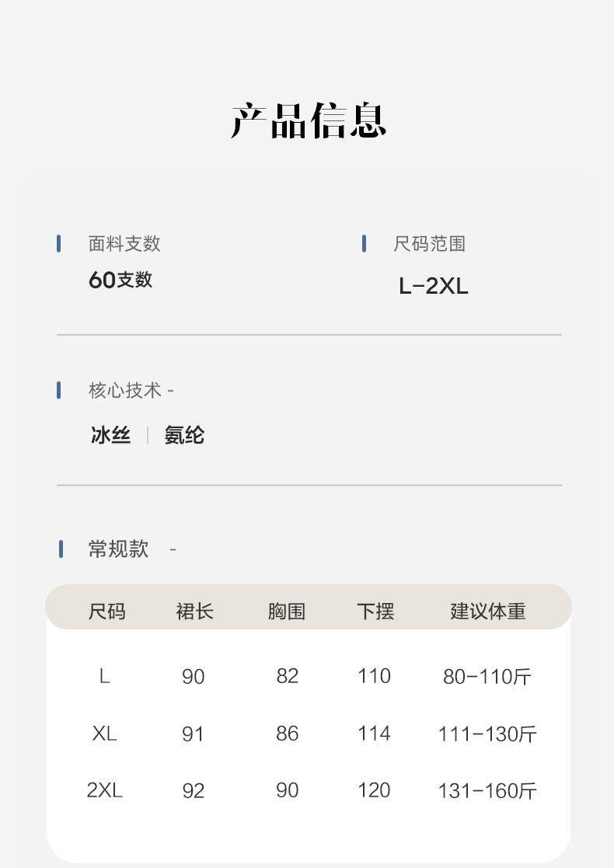
Task: Select the 建议体重 column header
Action: coord(488,612)
